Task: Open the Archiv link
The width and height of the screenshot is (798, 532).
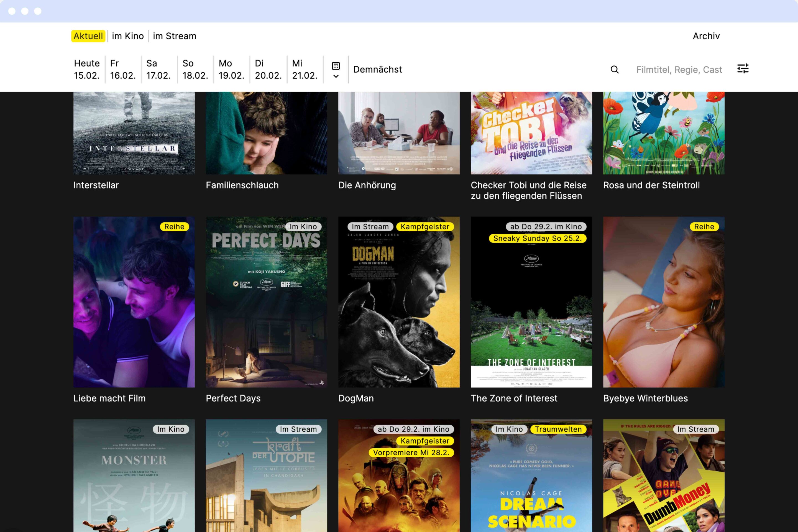Action: [706, 36]
